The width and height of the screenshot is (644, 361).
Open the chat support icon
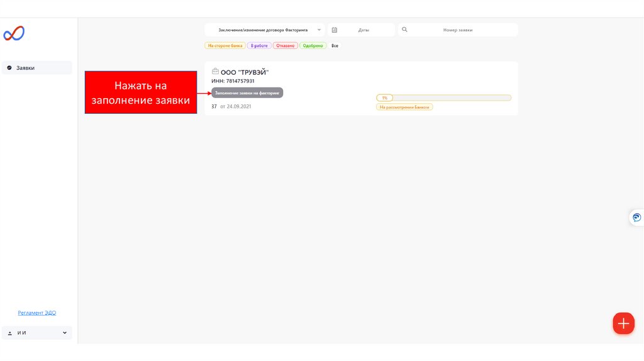tap(636, 217)
